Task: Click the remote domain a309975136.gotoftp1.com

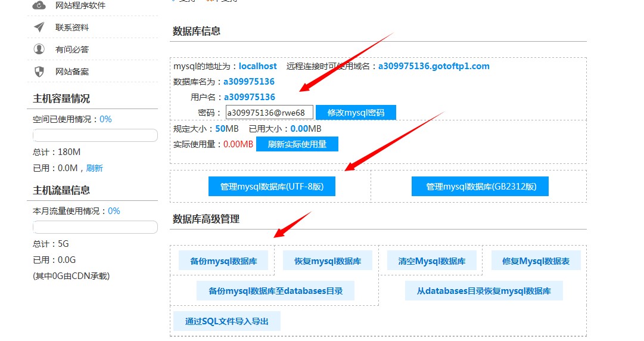Action: [x=434, y=66]
